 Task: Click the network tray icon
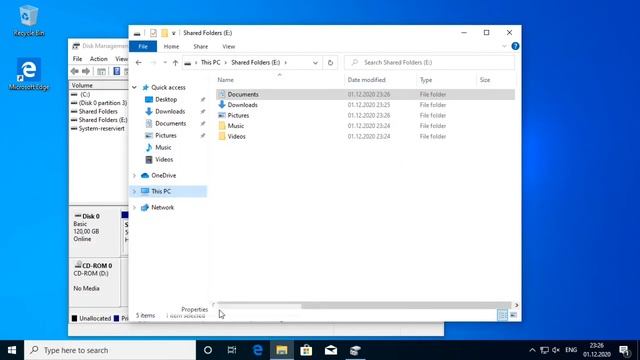(544, 350)
